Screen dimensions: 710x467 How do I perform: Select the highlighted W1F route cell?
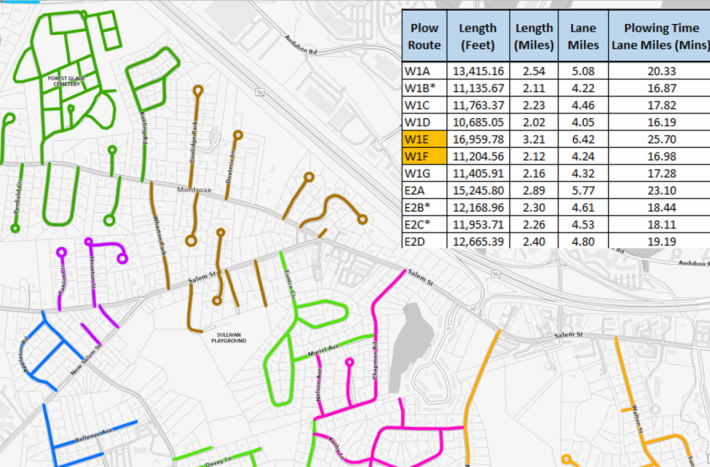click(424, 156)
